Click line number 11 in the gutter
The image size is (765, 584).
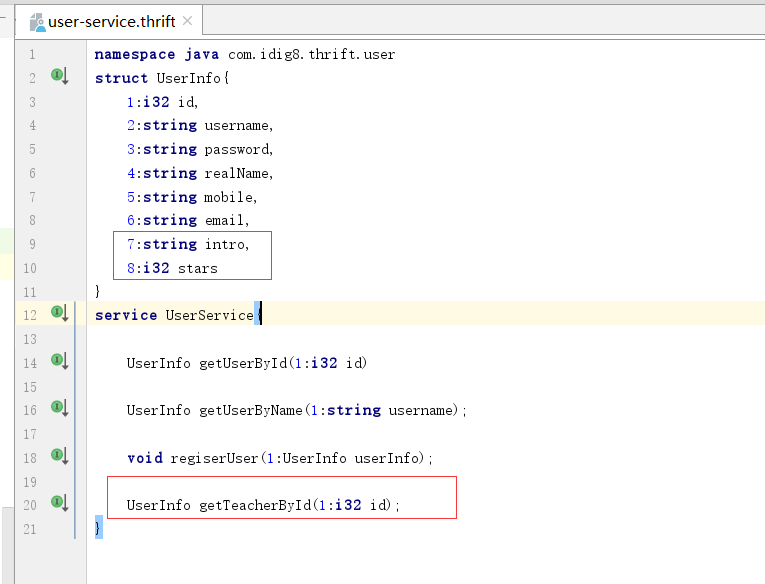coord(30,292)
